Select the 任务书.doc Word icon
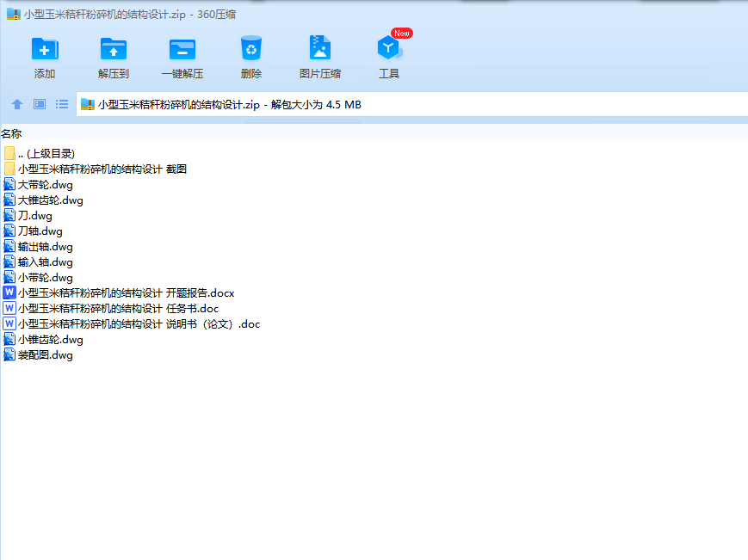Image resolution: width=748 pixels, height=560 pixels. (x=9, y=308)
